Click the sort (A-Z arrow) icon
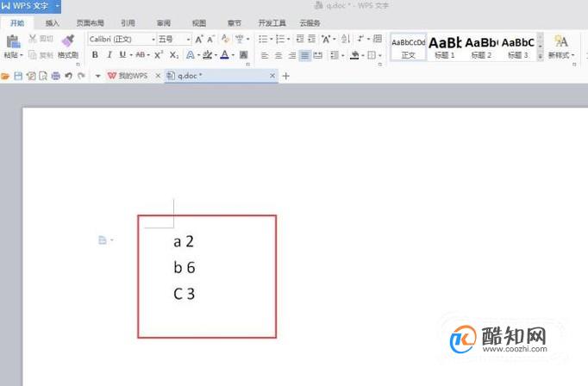 346,39
